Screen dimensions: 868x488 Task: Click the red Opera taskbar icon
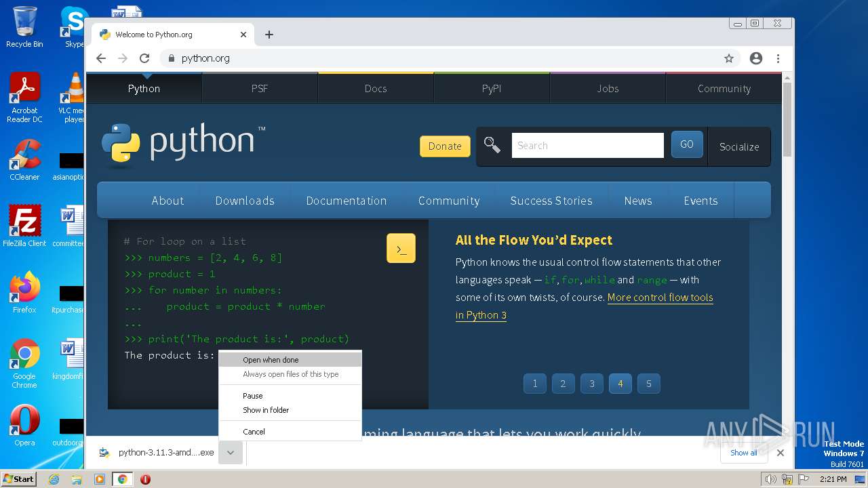pyautogui.click(x=145, y=479)
